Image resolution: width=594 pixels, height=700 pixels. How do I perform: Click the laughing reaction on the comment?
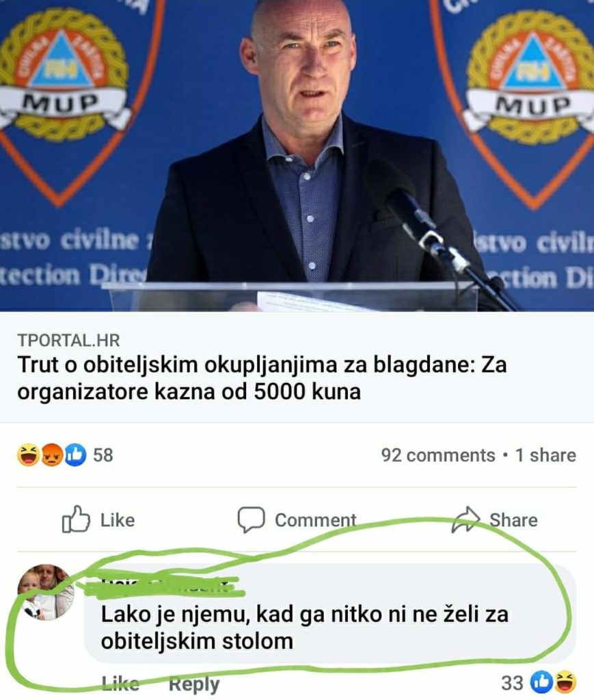point(565,682)
